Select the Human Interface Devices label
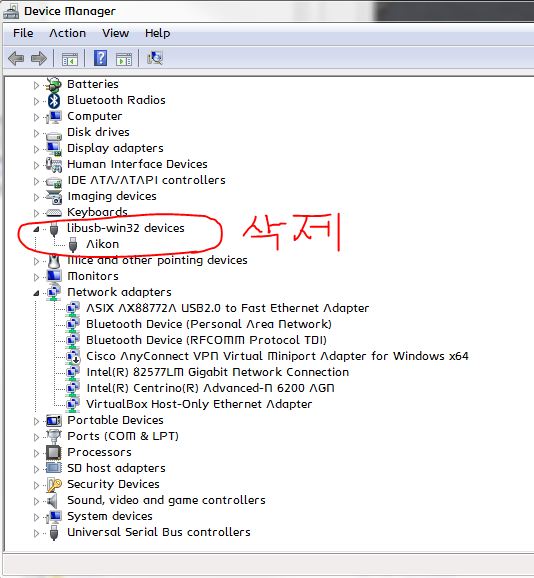The image size is (534, 578). [137, 164]
